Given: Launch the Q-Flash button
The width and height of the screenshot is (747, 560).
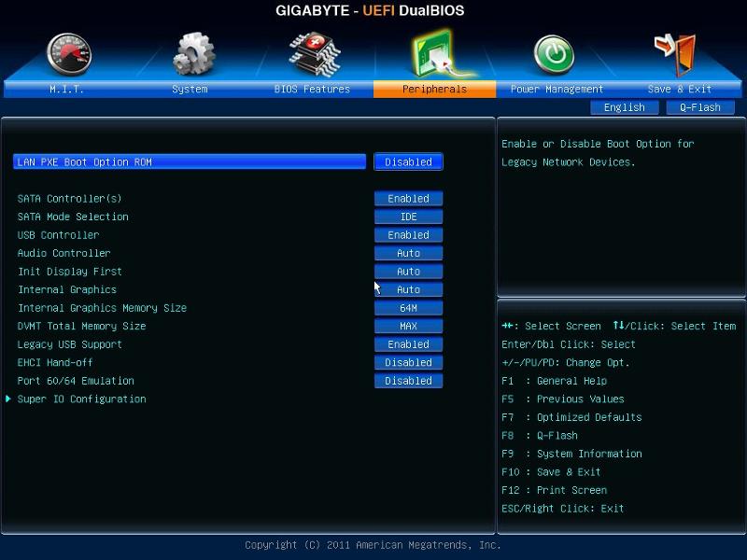Looking at the screenshot, I should [x=699, y=107].
